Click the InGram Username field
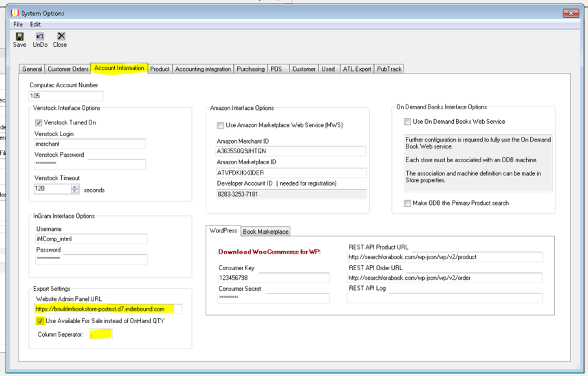Screen dimensions: 588x376 (x=91, y=239)
